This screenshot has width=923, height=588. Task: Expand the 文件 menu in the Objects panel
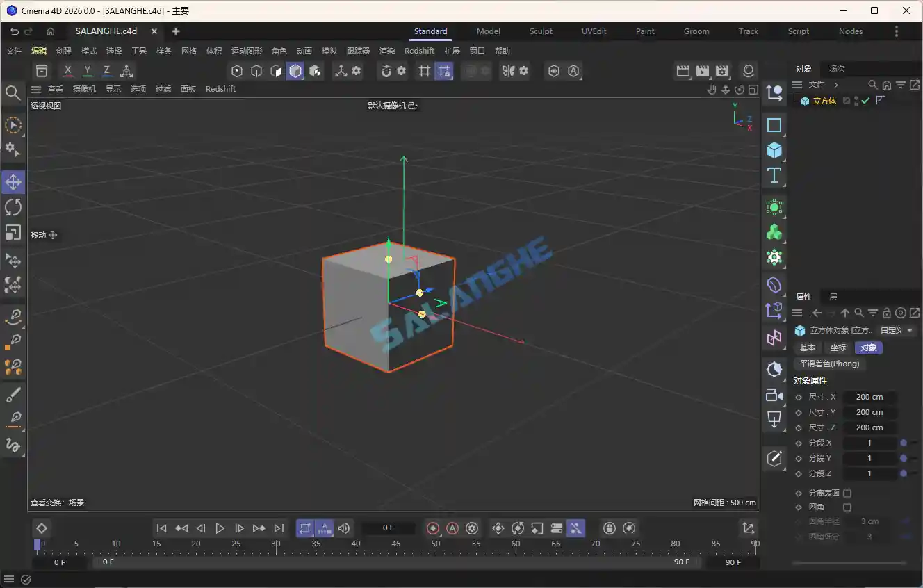816,84
